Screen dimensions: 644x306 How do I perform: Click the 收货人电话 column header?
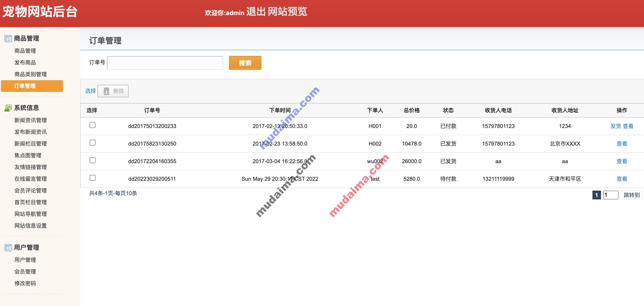coord(498,110)
